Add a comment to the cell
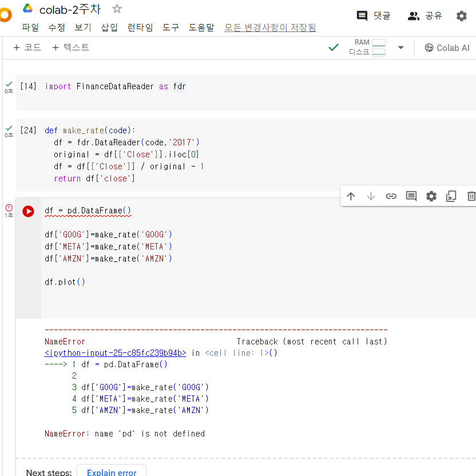Viewport: 476px width, 476px height. tap(411, 196)
